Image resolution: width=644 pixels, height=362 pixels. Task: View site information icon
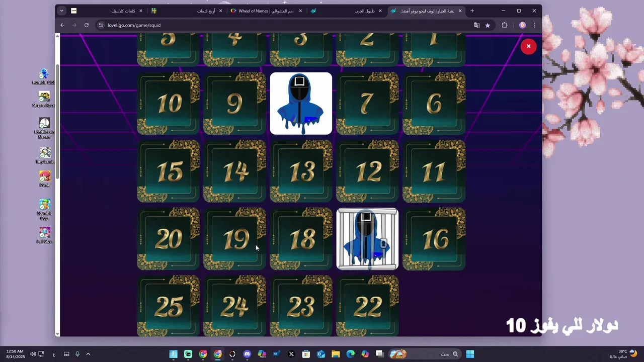[101, 25]
